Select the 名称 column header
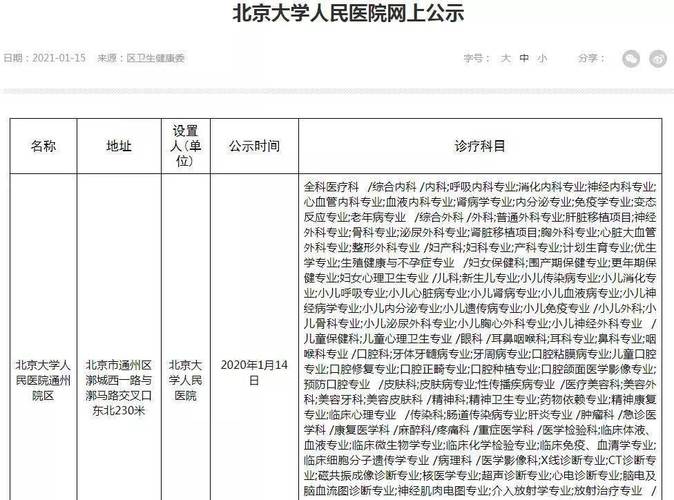 [43, 146]
